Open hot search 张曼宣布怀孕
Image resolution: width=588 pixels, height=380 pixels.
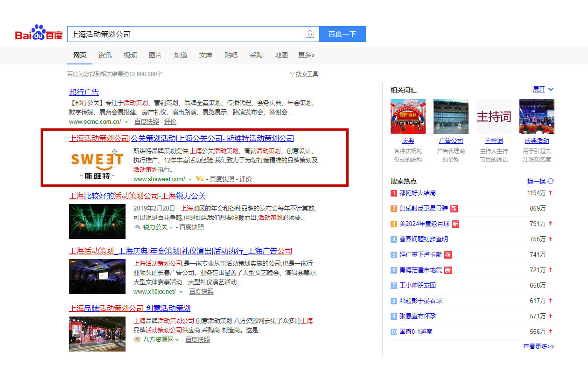[418, 316]
